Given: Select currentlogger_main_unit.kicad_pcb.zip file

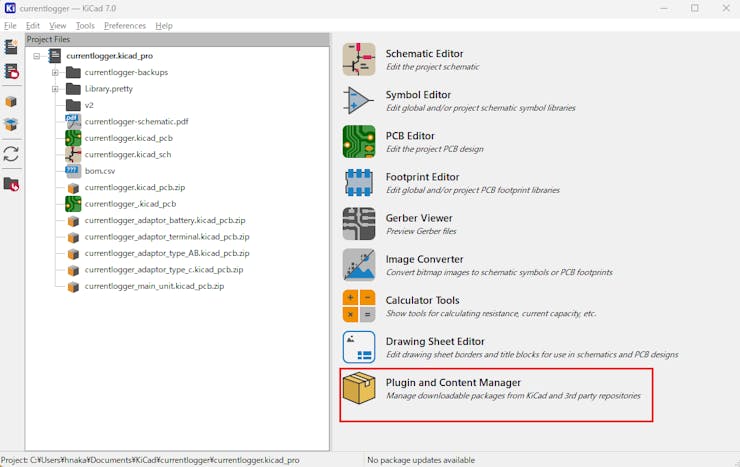Looking at the screenshot, I should coord(154,286).
